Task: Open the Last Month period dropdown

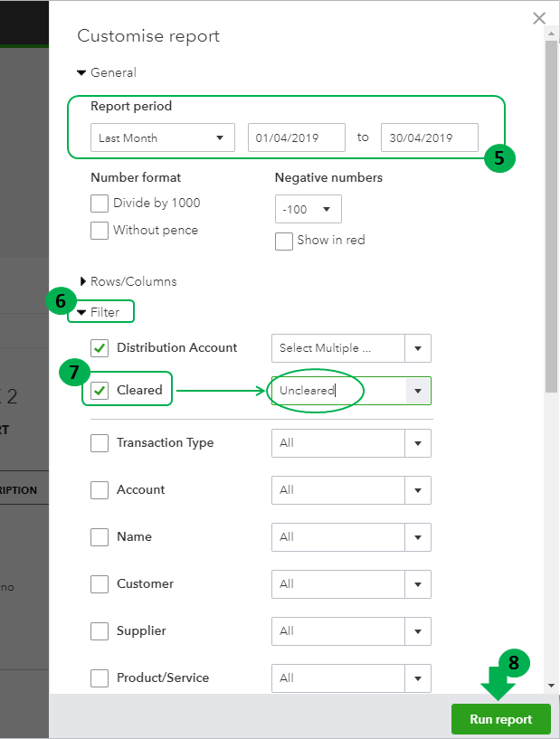Action: point(162,137)
